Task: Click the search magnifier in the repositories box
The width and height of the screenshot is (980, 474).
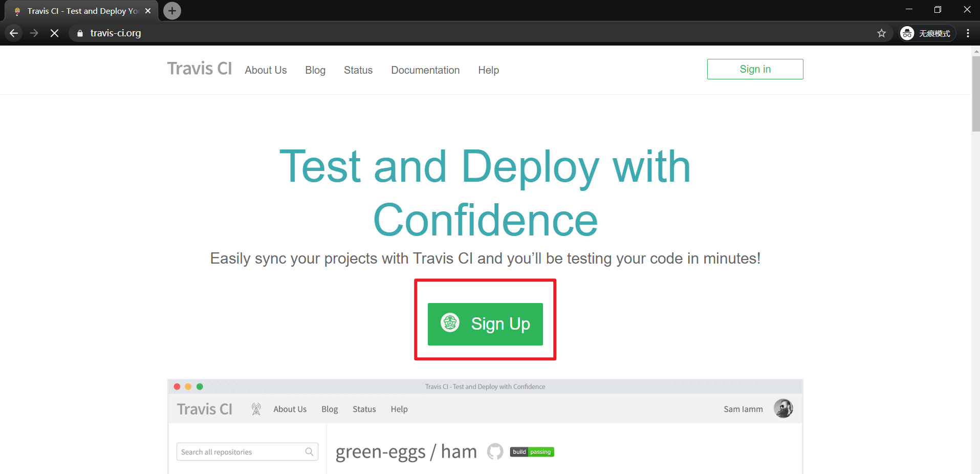Action: coord(309,451)
